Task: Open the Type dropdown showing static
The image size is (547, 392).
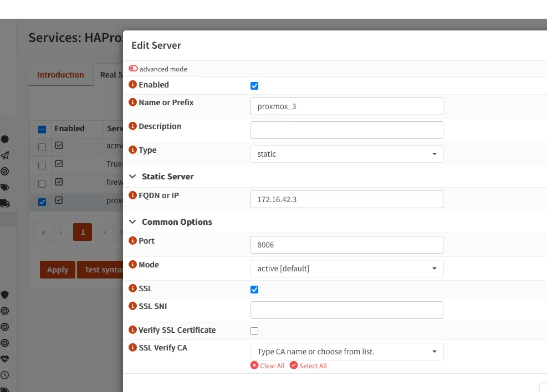Action: coord(346,154)
